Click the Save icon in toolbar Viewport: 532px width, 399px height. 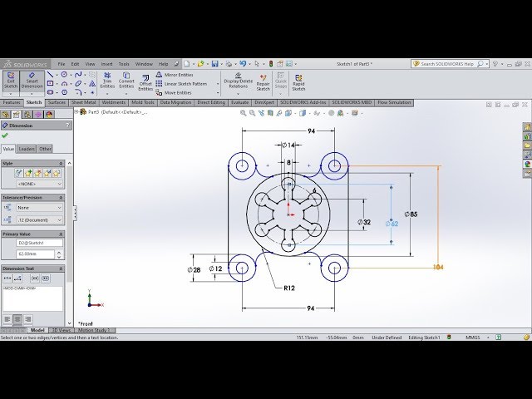[214, 64]
